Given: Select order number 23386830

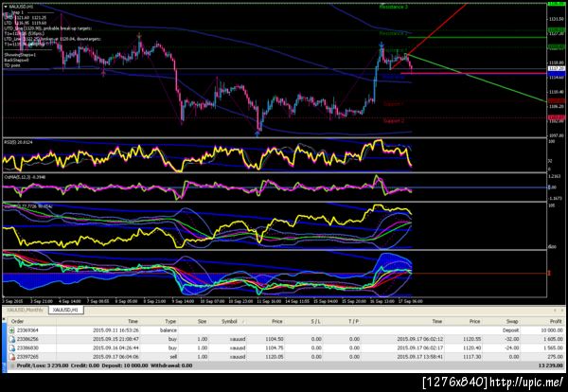Looking at the screenshot, I should click(27, 347).
